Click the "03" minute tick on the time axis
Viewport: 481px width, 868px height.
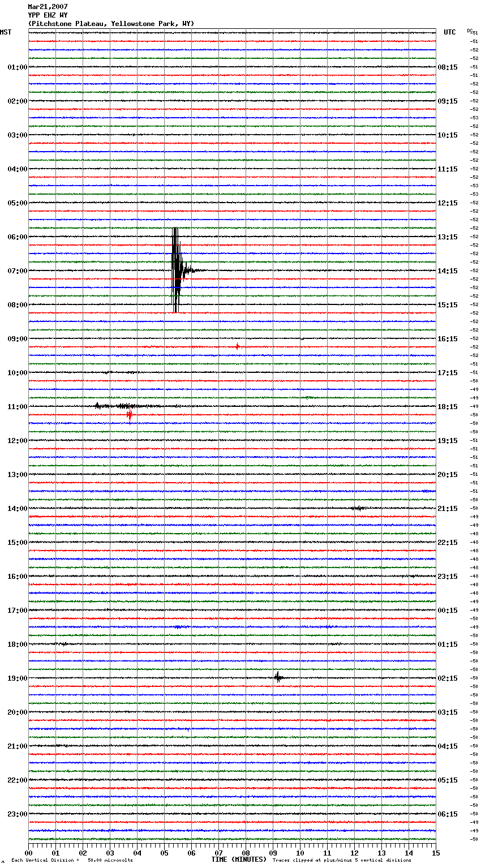pyautogui.click(x=110, y=853)
